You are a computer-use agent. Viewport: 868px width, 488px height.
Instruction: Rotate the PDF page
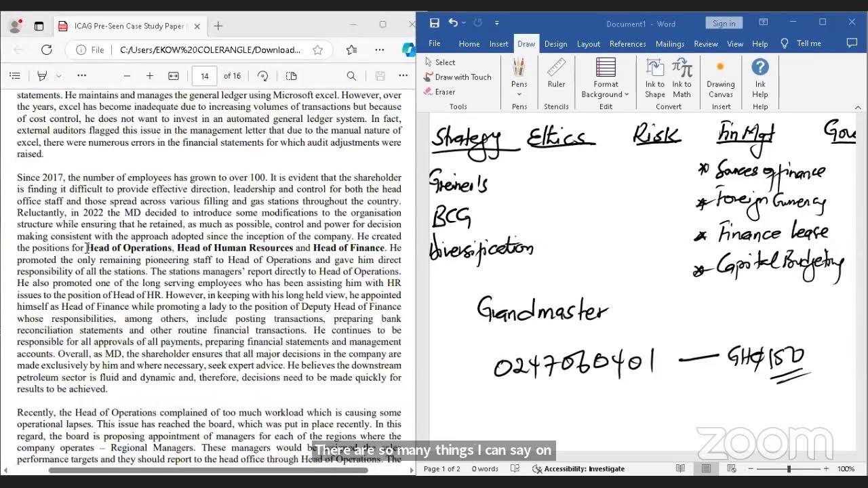click(263, 76)
